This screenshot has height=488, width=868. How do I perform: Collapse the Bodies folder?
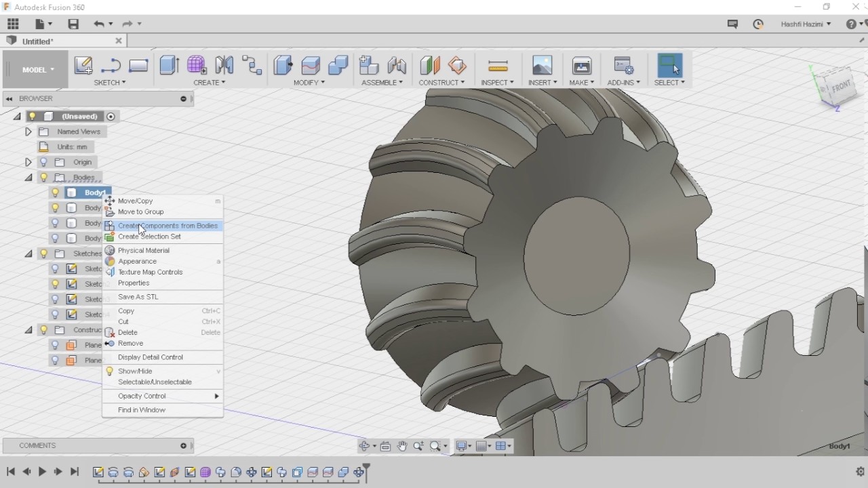pos(28,178)
